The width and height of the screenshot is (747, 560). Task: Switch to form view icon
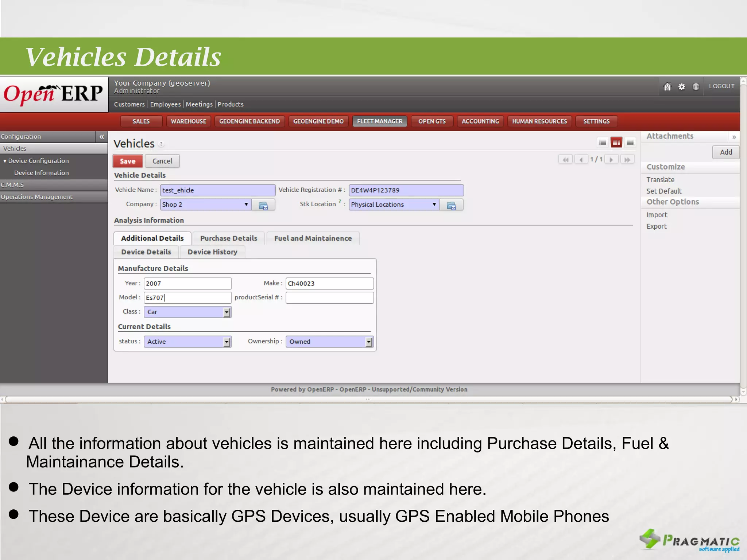[616, 143]
